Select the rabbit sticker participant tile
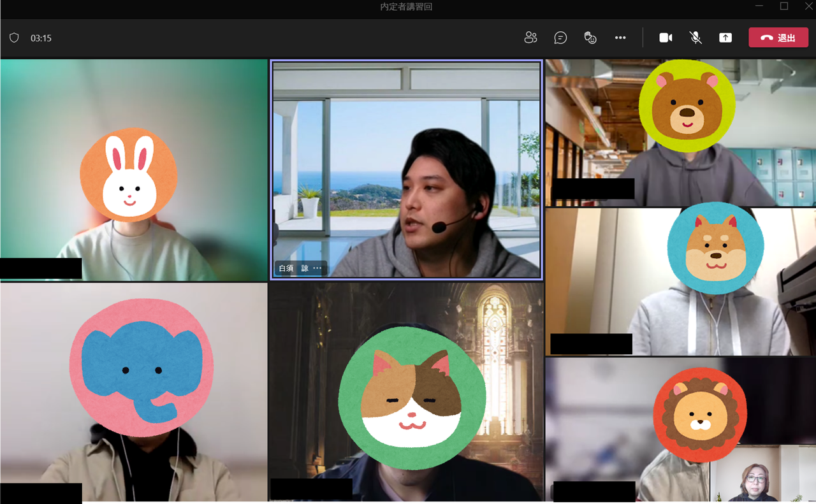This screenshot has height=504, width=816. tap(133, 170)
